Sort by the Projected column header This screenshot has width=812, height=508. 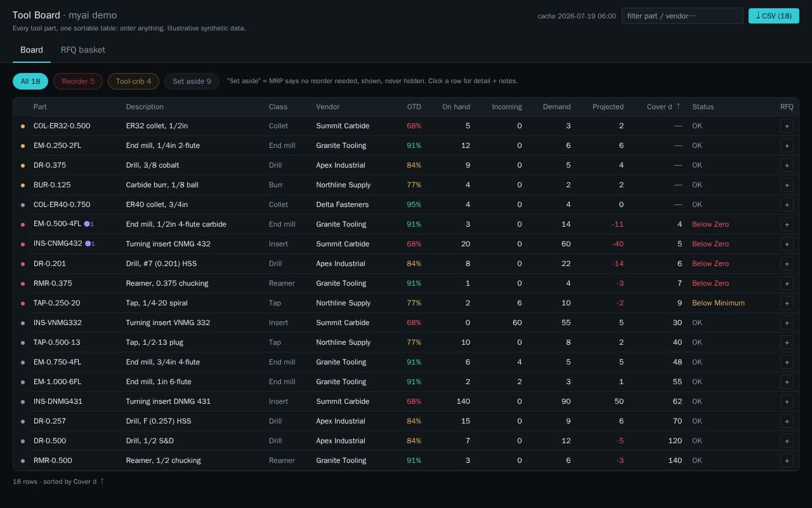(608, 107)
